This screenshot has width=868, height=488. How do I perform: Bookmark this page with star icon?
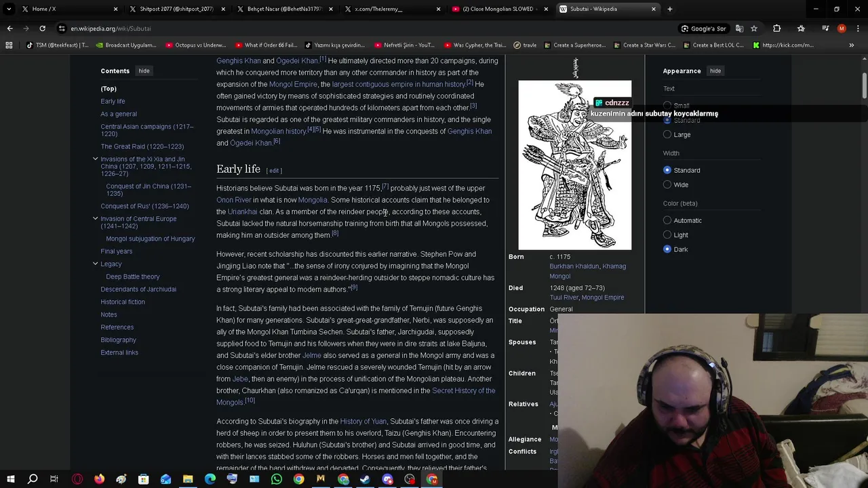[753, 28]
